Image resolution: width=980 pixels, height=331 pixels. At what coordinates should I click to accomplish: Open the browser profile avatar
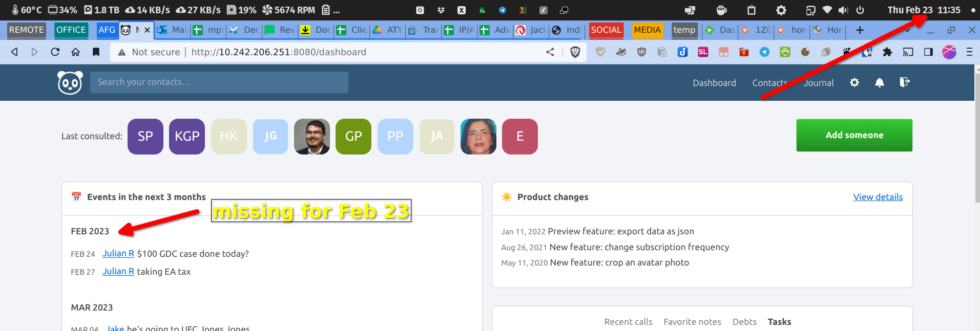[949, 52]
